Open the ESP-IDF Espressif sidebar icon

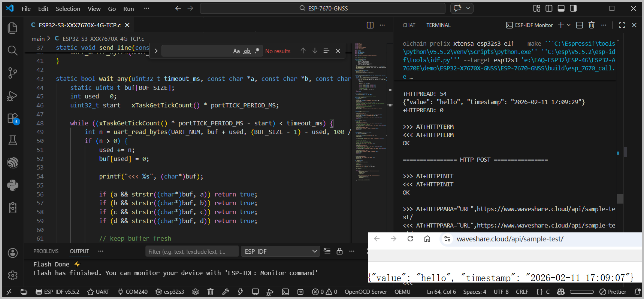tap(12, 163)
